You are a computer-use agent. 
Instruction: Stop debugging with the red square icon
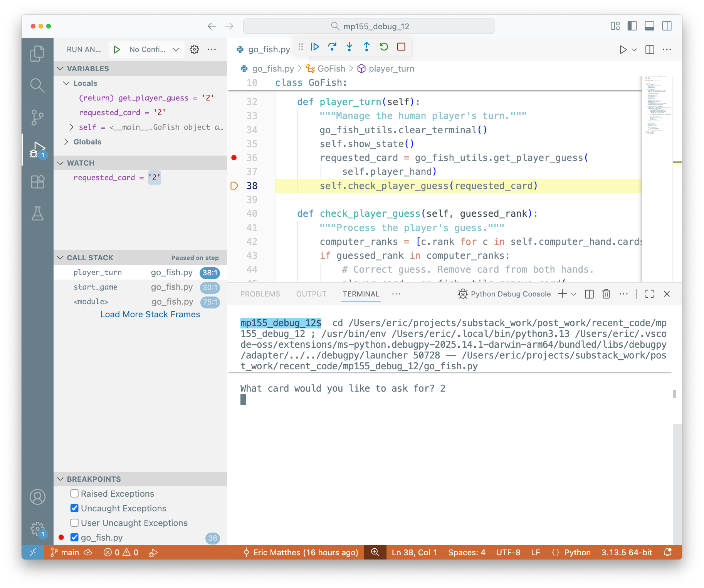(401, 47)
